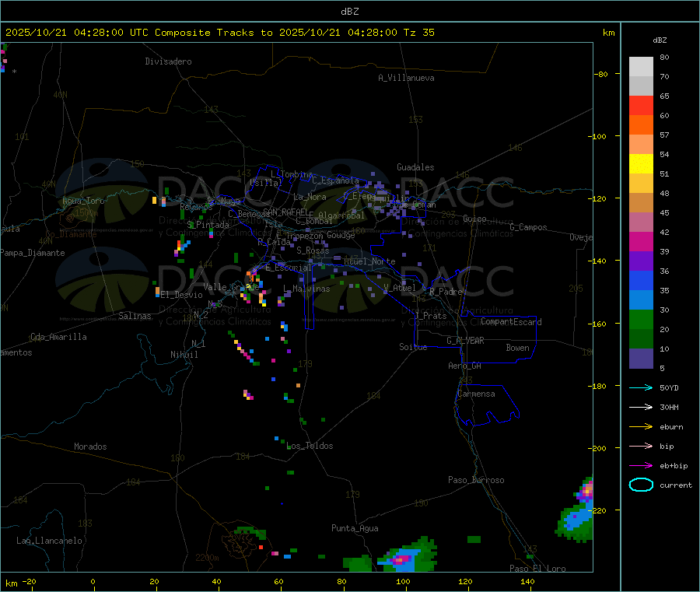This screenshot has width=700, height=592.
Task: Click the yellow 54 dBZ legend swatch
Action: coord(641,164)
